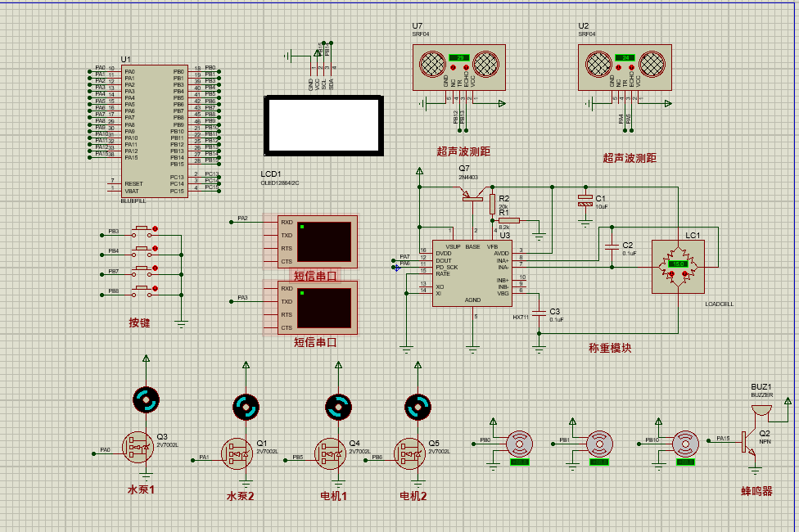Select the R1 8.2k resistor
The height and width of the screenshot is (532, 799).
pos(509,221)
